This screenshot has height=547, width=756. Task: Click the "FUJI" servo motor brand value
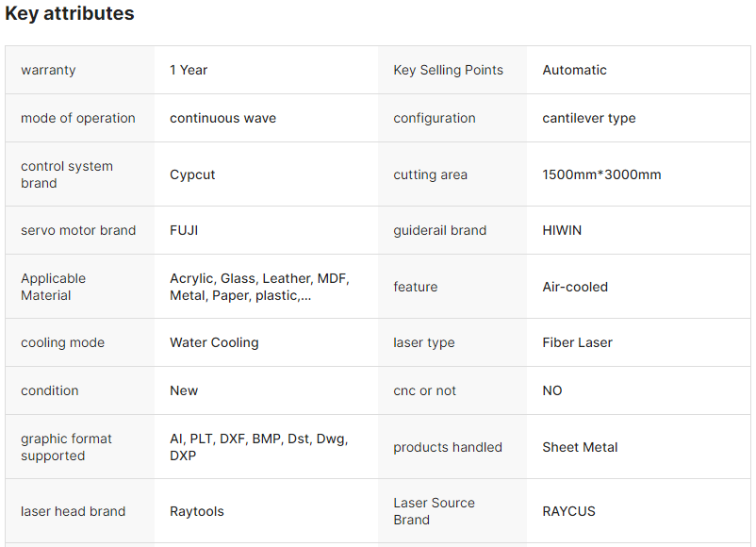click(184, 230)
